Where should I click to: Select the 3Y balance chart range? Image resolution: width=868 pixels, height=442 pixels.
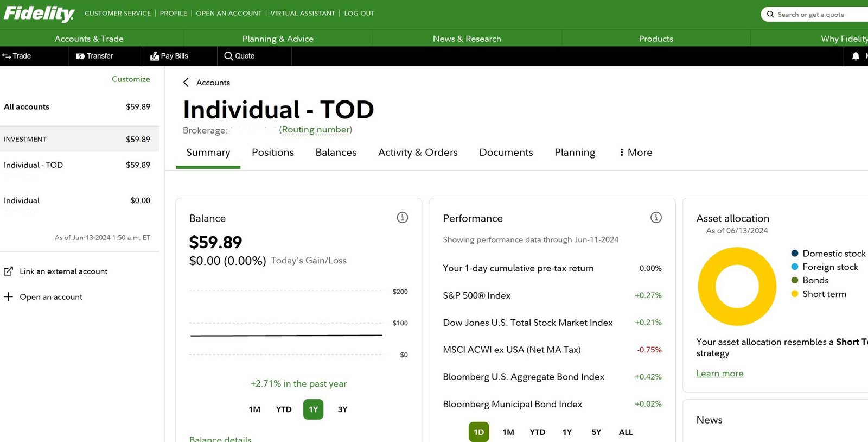point(342,409)
